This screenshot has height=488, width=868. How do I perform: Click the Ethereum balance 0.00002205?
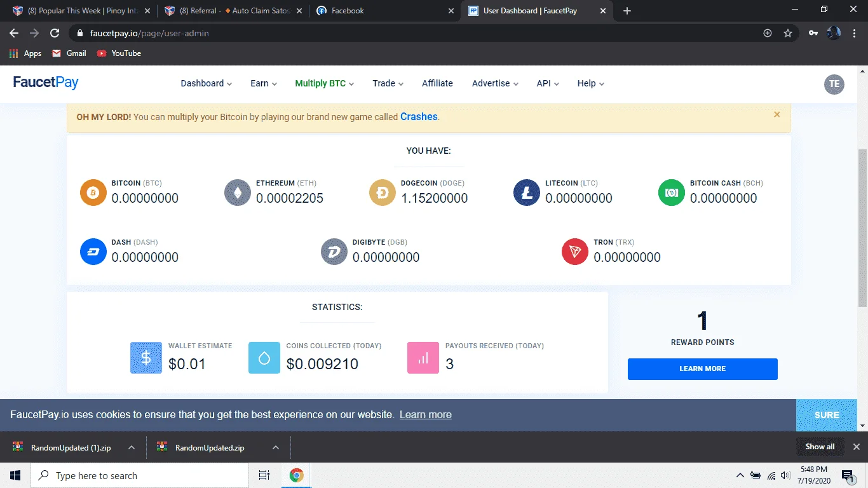click(290, 198)
